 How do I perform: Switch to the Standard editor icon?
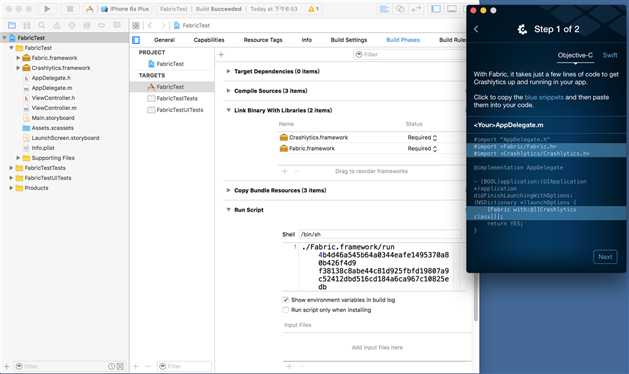click(384, 8)
